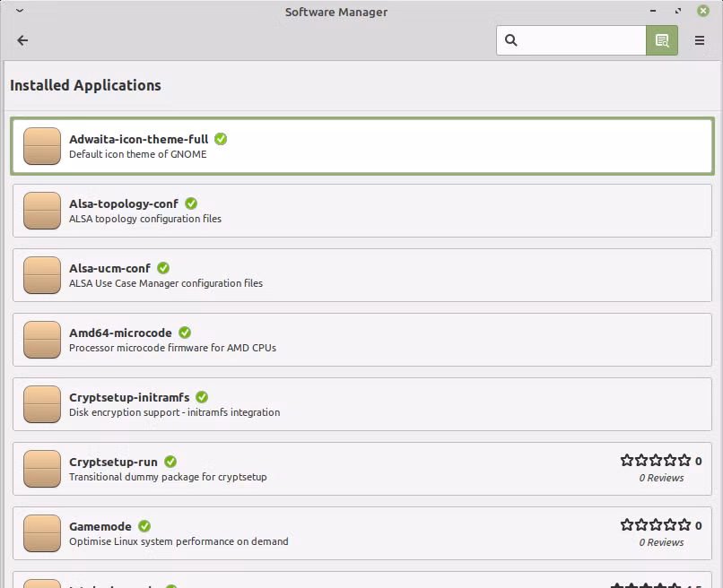Open the hamburger menu
723x588 pixels.
tap(700, 40)
